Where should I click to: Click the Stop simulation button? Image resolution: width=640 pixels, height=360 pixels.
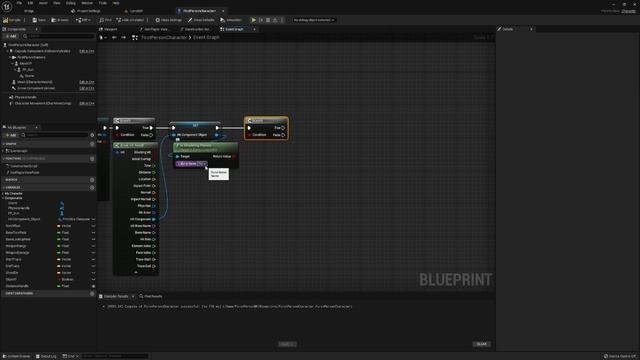coord(268,20)
